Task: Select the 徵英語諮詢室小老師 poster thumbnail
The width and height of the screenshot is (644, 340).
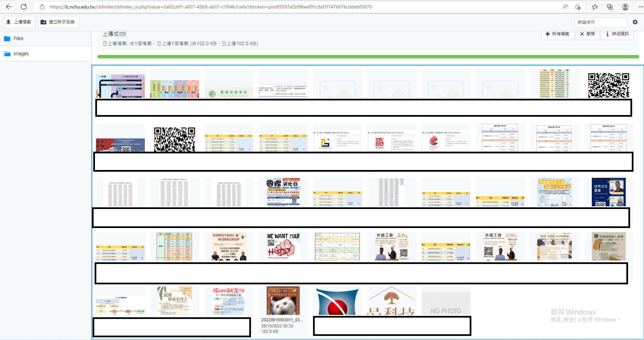Action: coord(609,246)
